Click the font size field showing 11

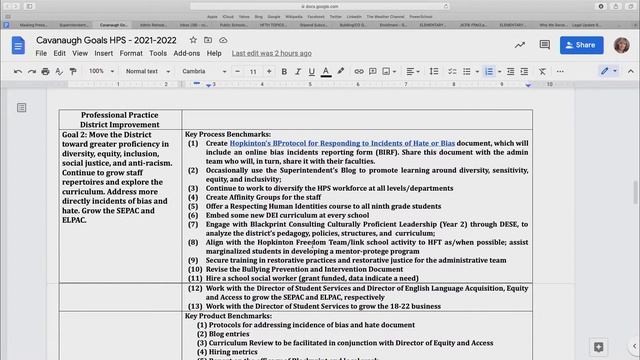tap(253, 71)
